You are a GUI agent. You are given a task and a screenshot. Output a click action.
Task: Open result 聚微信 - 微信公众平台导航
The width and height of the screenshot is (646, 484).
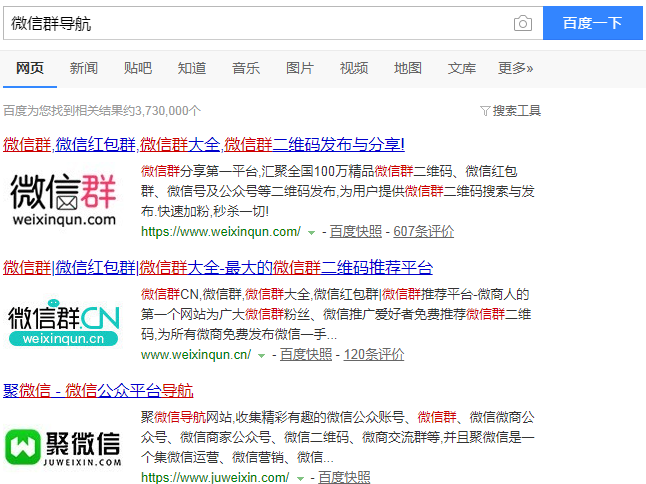[x=98, y=390]
